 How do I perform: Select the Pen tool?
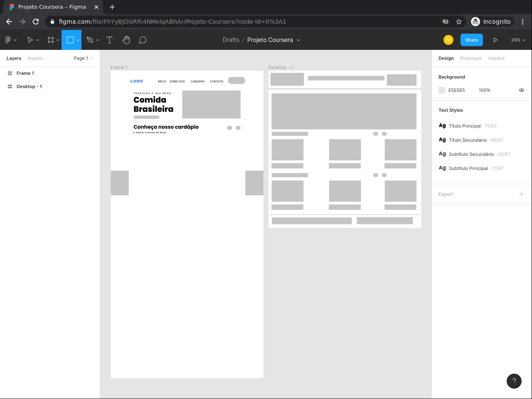(90, 40)
